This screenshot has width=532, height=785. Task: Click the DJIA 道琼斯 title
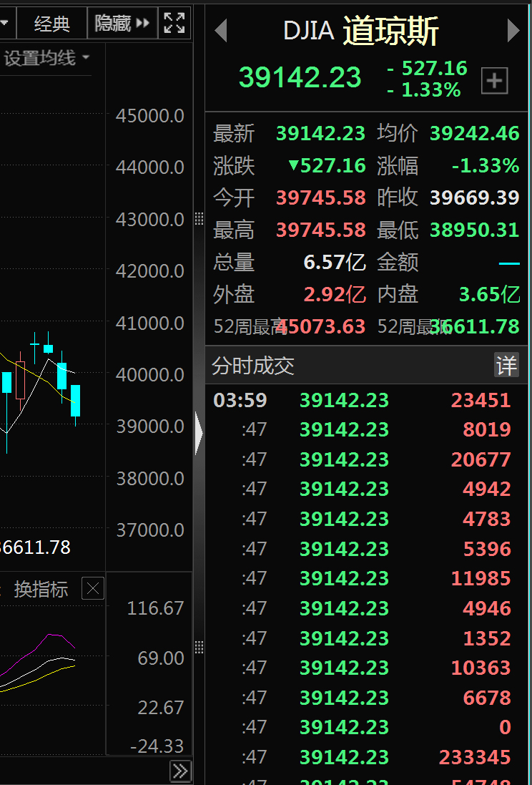click(361, 31)
